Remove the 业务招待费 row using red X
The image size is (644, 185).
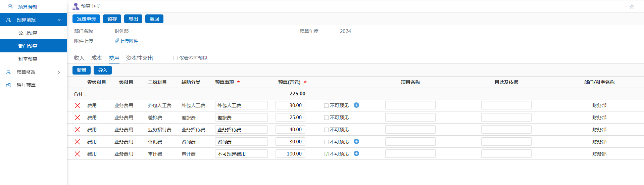tap(77, 130)
